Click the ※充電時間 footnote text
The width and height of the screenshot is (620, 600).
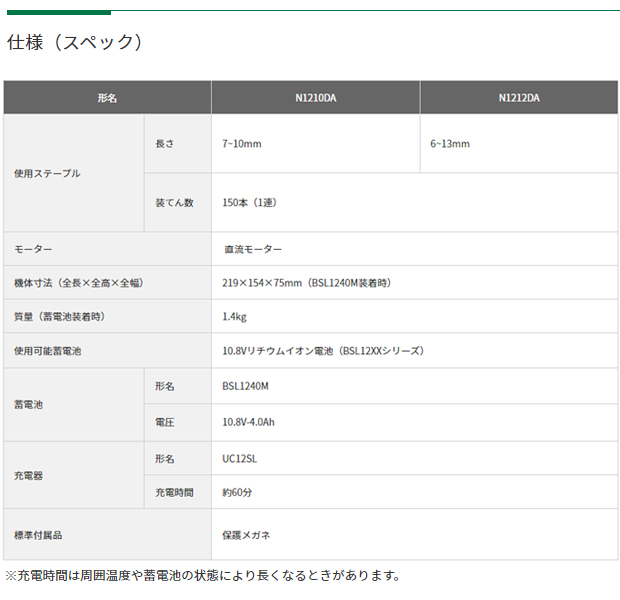203,576
